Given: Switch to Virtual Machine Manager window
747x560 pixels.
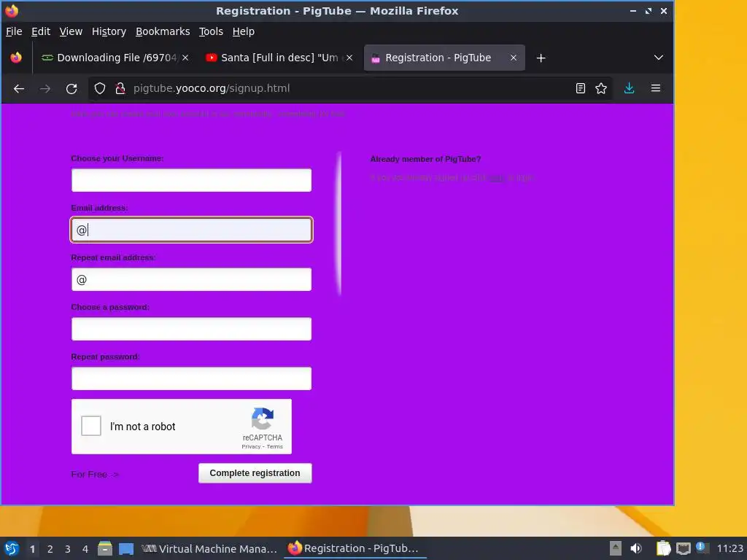Looking at the screenshot, I should point(209,548).
